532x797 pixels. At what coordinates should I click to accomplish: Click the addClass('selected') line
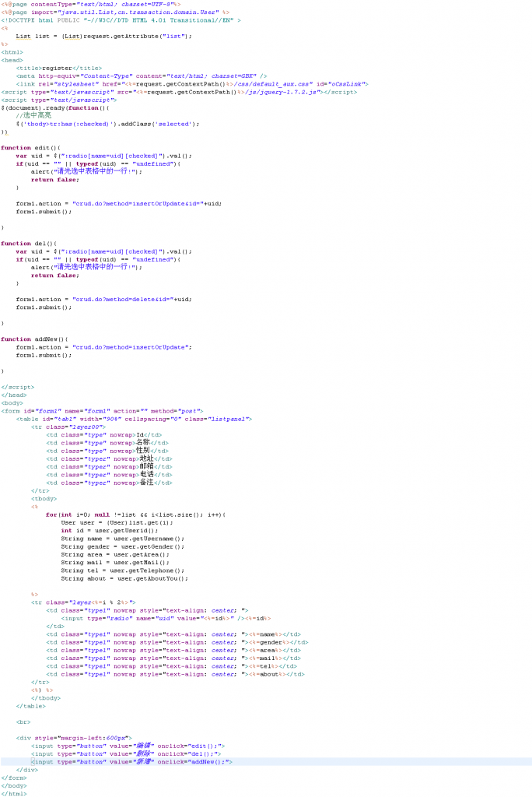(x=107, y=124)
